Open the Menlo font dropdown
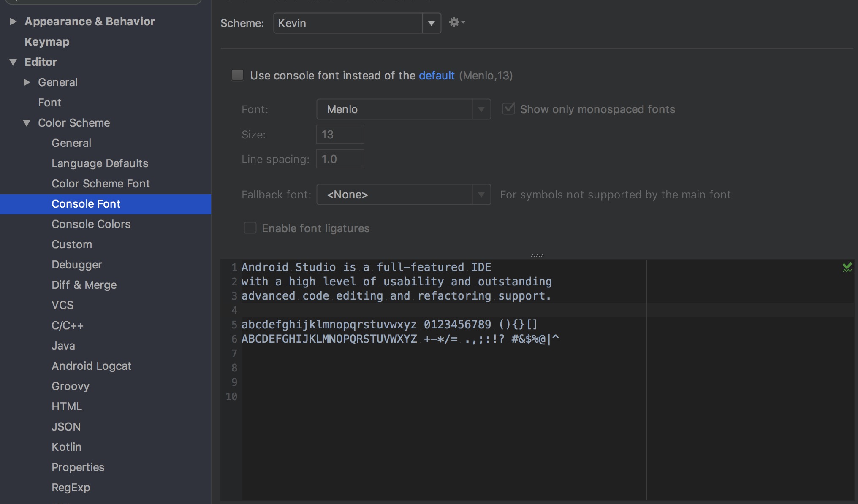Viewport: 858px width, 504px height. coord(481,109)
